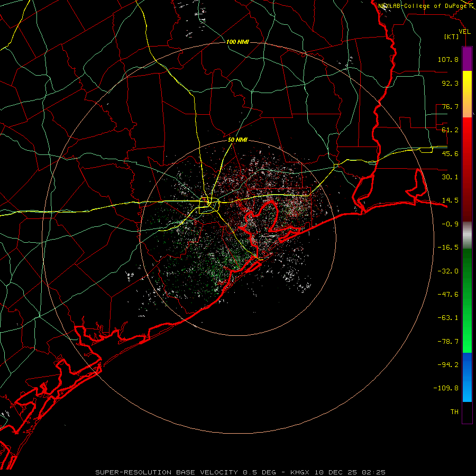Click the "50 NMI" range ring label

(237, 140)
